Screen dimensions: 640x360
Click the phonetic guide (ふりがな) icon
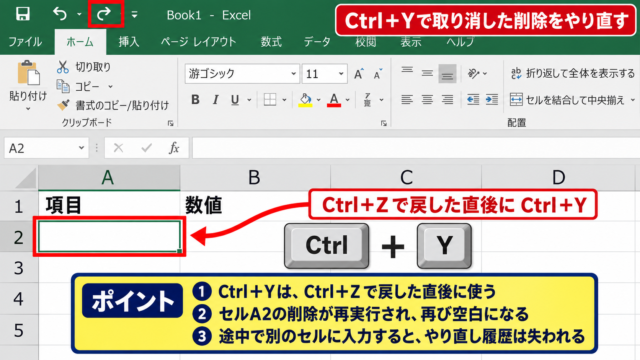click(367, 100)
